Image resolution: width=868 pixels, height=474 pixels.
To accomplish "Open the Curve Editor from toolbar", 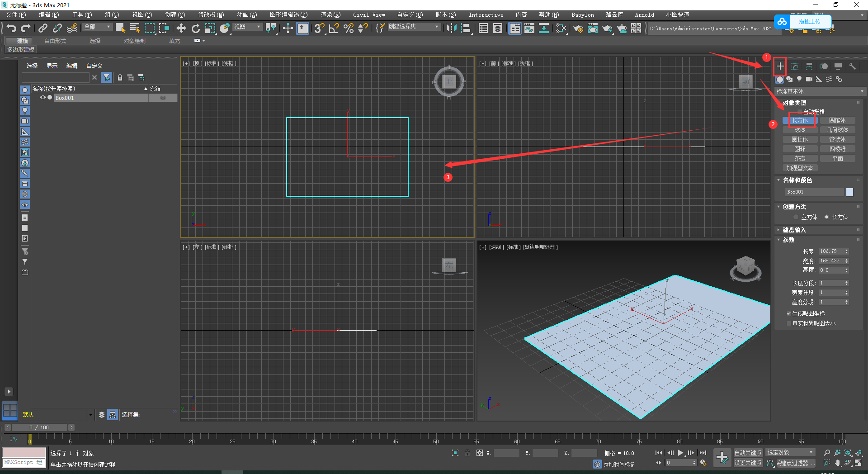I will [x=529, y=28].
